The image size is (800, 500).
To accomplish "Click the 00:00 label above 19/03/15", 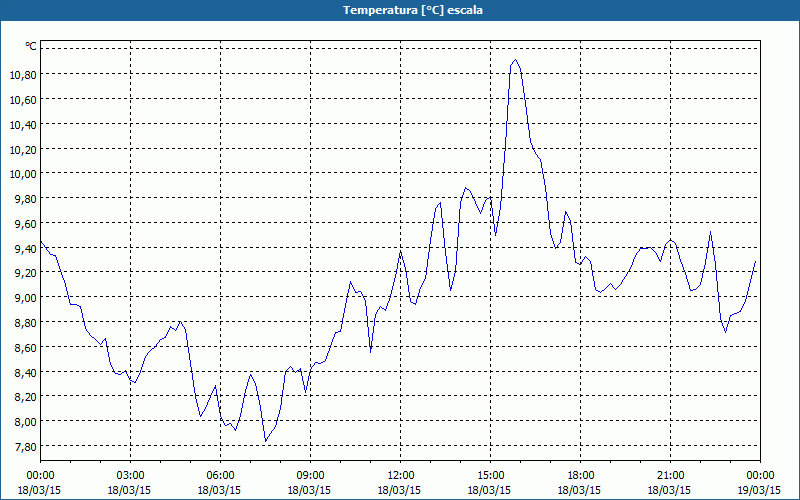I will click(x=760, y=476).
